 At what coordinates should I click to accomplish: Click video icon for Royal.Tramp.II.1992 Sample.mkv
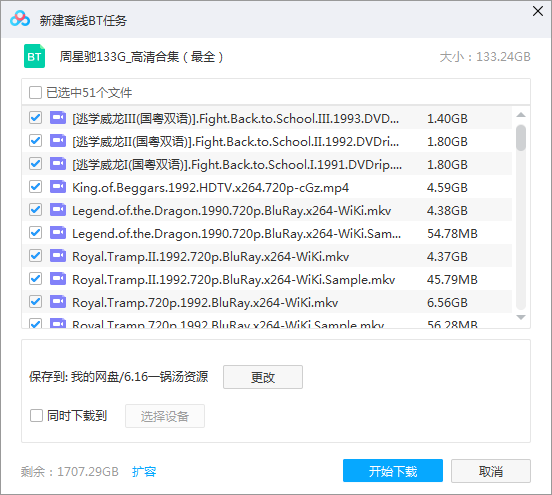point(58,279)
